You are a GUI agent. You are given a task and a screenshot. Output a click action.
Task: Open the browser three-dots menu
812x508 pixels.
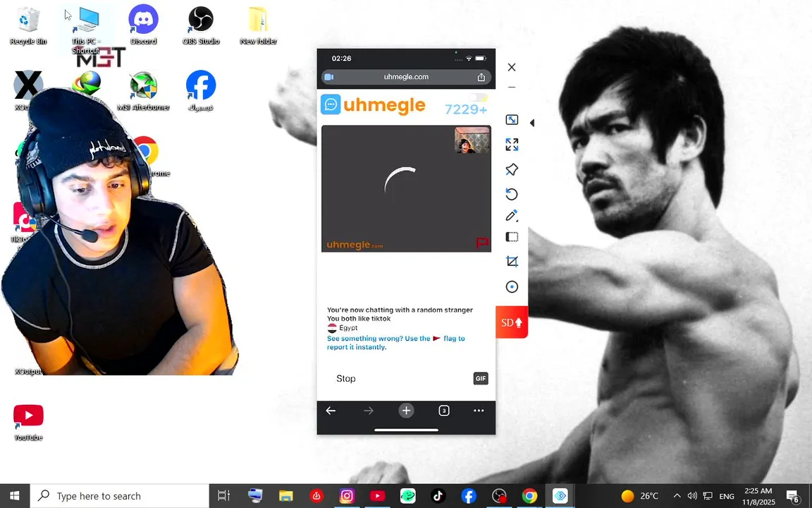[479, 411]
